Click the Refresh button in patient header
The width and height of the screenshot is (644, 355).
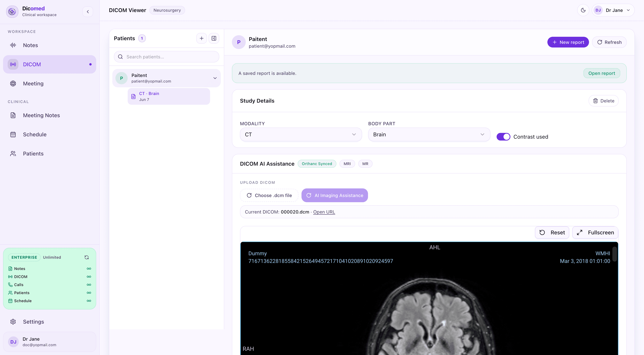pyautogui.click(x=609, y=42)
